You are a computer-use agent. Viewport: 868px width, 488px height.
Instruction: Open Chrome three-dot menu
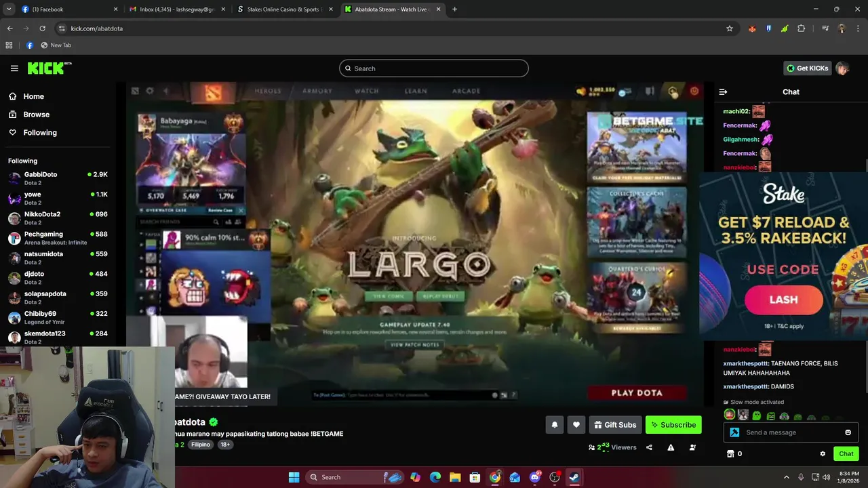859,28
